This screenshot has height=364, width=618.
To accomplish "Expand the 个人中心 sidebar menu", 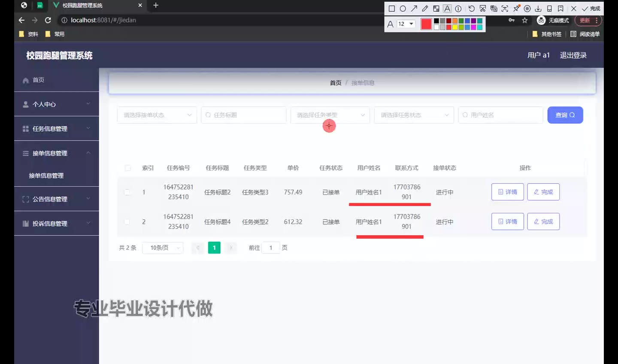I will click(x=57, y=104).
